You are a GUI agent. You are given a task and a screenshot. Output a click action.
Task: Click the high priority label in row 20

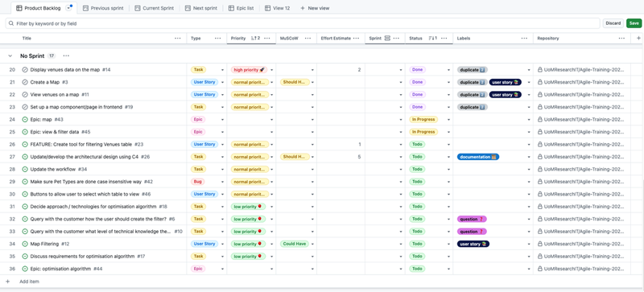point(249,70)
